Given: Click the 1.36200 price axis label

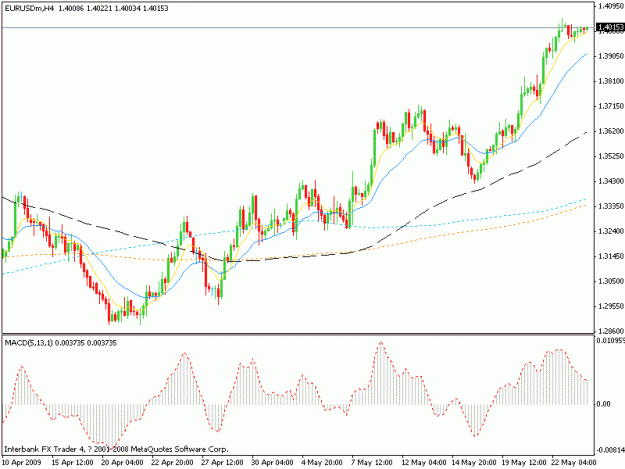Looking at the screenshot, I should pyautogui.click(x=611, y=131).
